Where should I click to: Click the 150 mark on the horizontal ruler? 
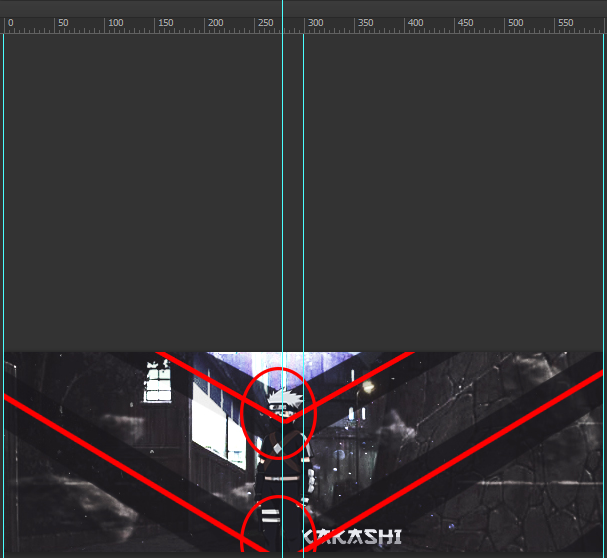[x=164, y=23]
